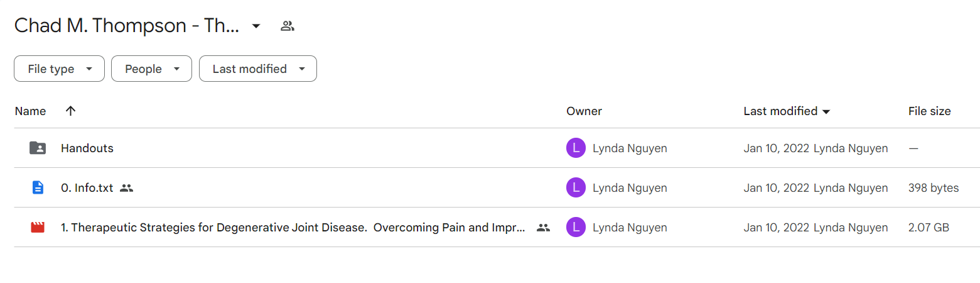Open the File type filter dropdown
The image size is (980, 283).
pos(59,69)
